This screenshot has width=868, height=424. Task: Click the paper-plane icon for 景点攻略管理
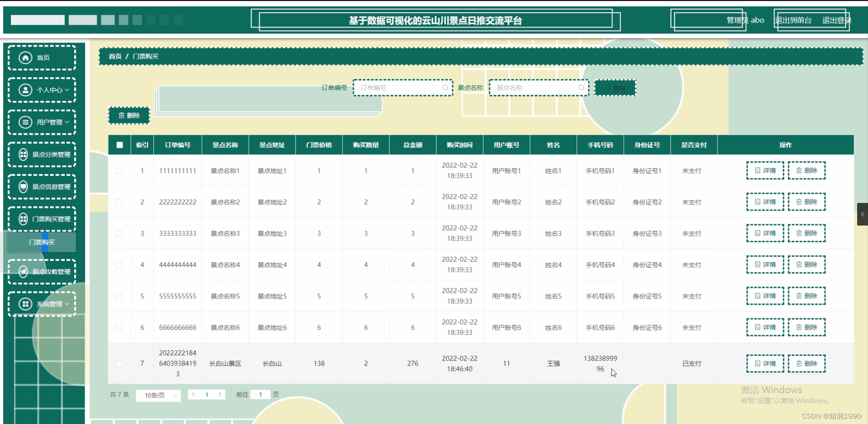coord(23,272)
